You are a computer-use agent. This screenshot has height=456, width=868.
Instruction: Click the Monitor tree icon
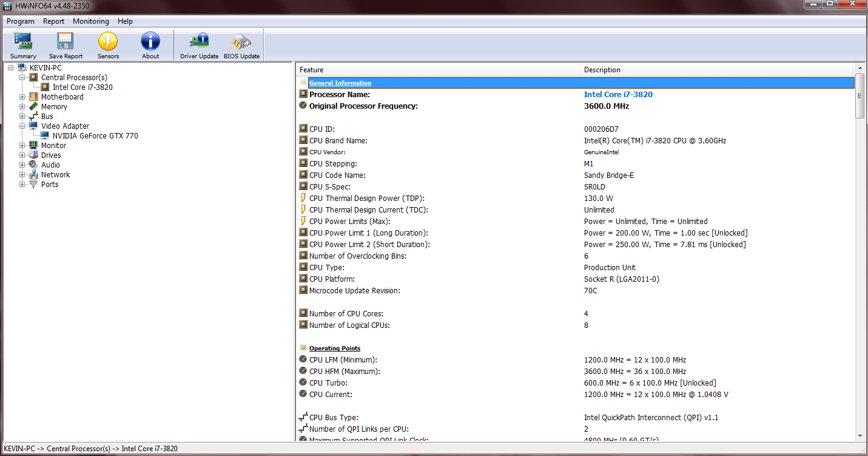click(x=33, y=145)
